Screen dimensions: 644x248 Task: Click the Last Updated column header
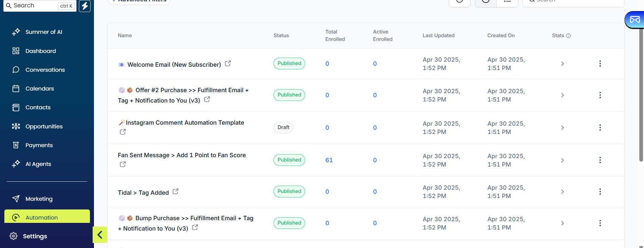tap(438, 36)
